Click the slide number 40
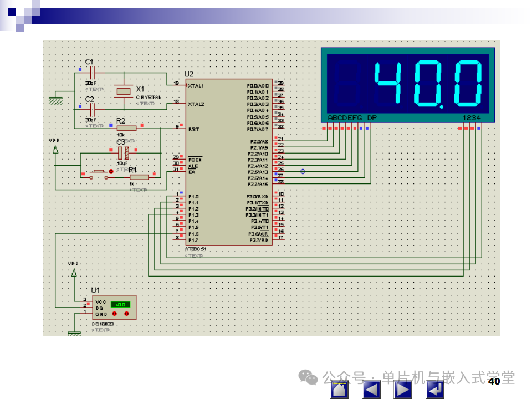 click(494, 381)
